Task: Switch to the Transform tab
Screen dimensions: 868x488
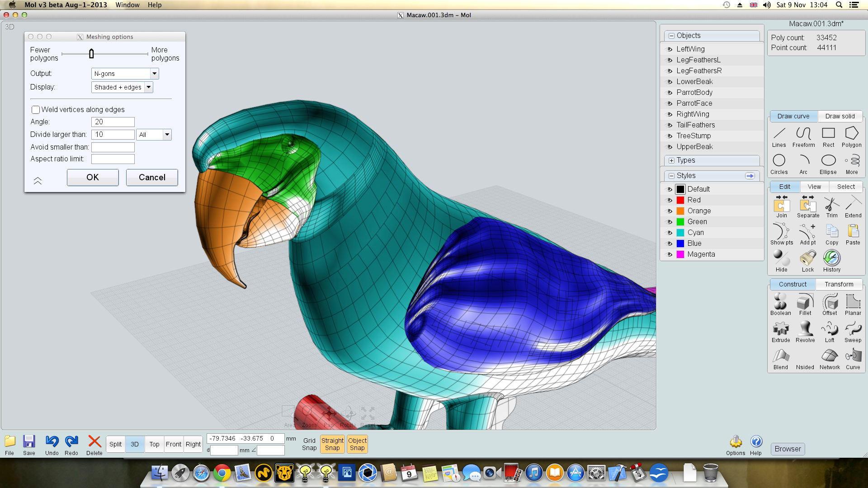Action: click(839, 284)
